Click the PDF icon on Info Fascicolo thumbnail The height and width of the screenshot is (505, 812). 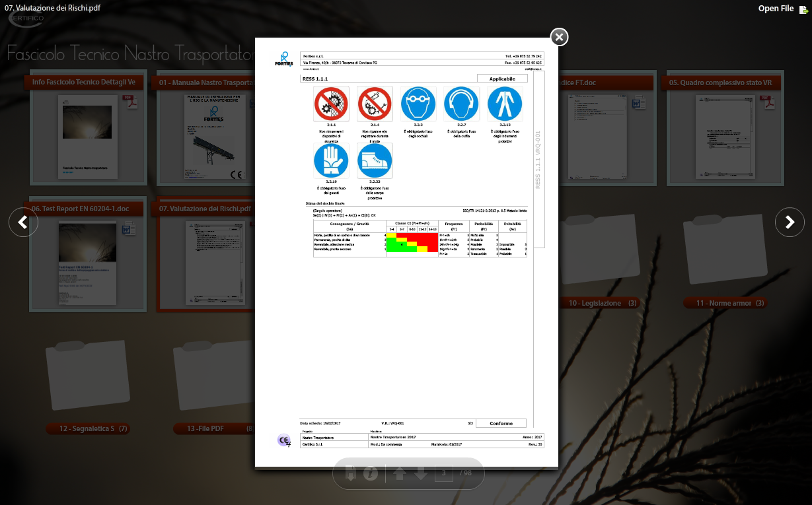(130, 103)
